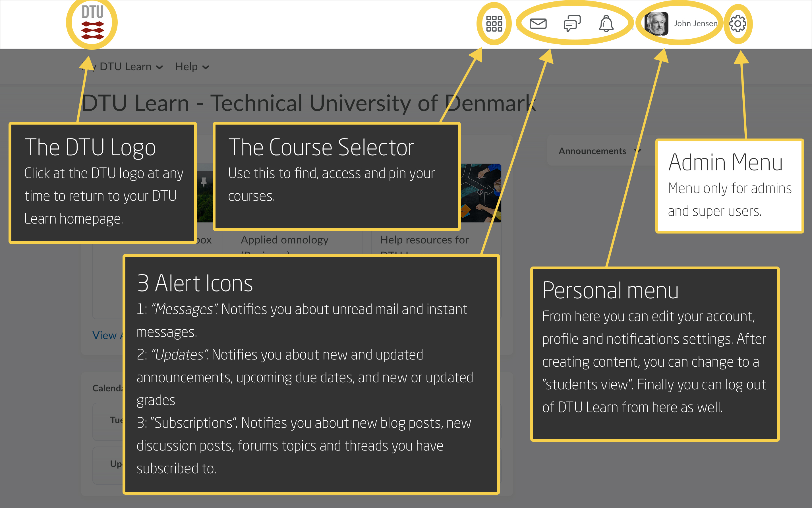Click the Announcements widget heading
The width and height of the screenshot is (812, 508).
click(592, 151)
